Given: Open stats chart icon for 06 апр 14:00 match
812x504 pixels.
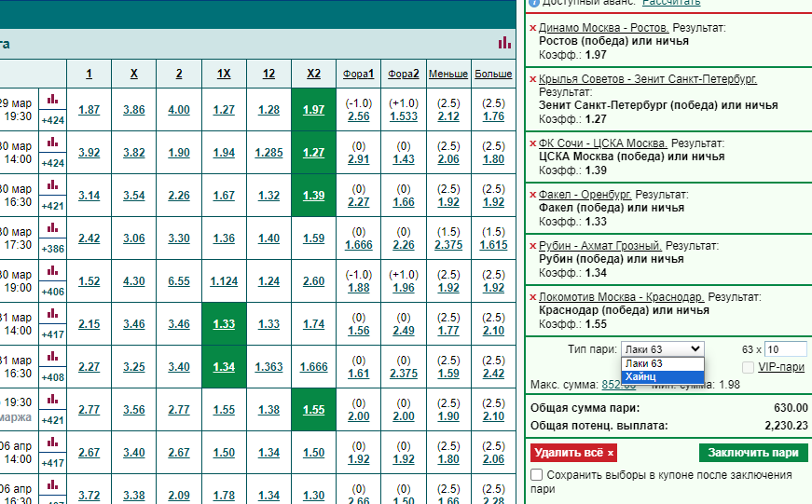Looking at the screenshot, I should (x=53, y=442).
